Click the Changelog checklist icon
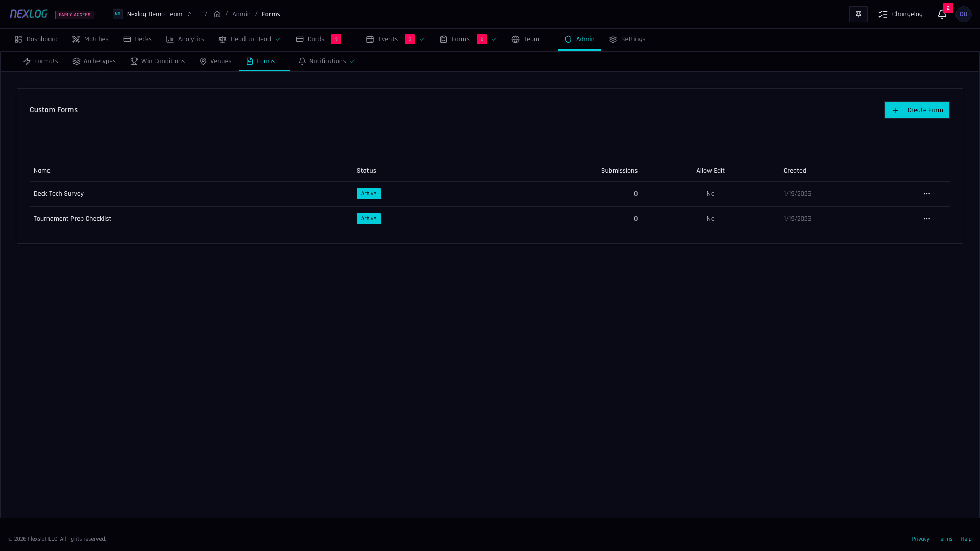 (883, 14)
